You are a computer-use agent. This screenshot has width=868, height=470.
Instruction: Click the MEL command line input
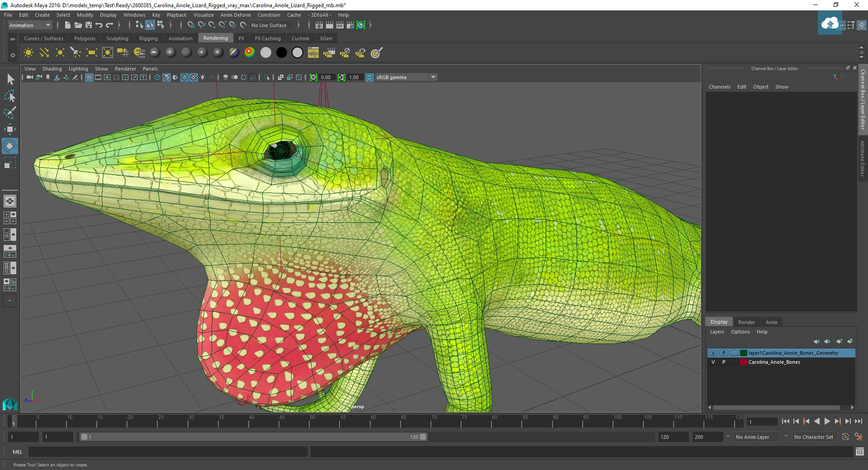168,452
